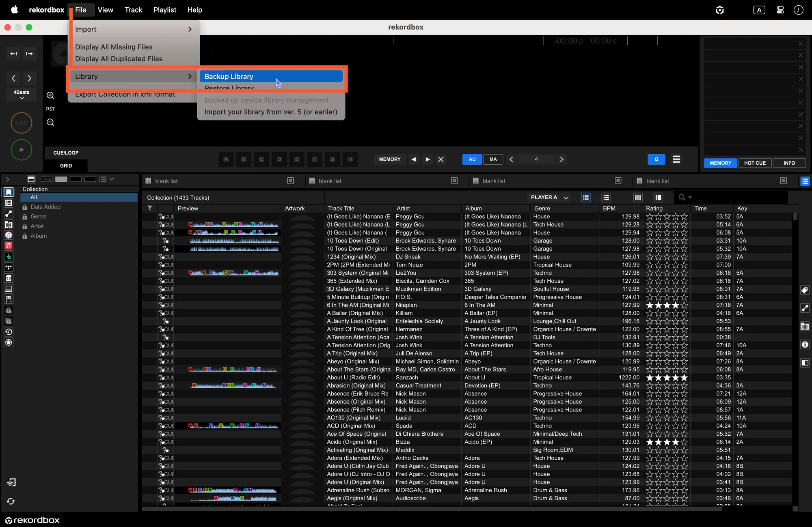Click the GRID button
The height and width of the screenshot is (527, 812).
click(x=66, y=166)
